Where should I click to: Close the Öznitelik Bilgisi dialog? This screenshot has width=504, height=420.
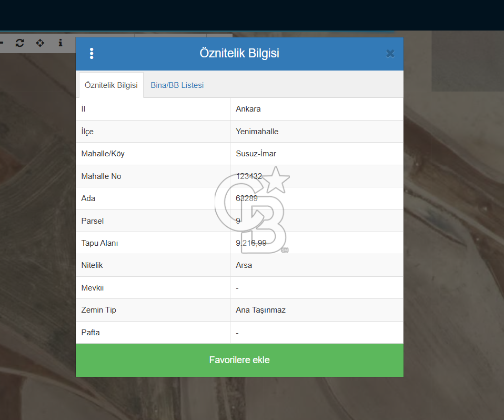pyautogui.click(x=390, y=53)
